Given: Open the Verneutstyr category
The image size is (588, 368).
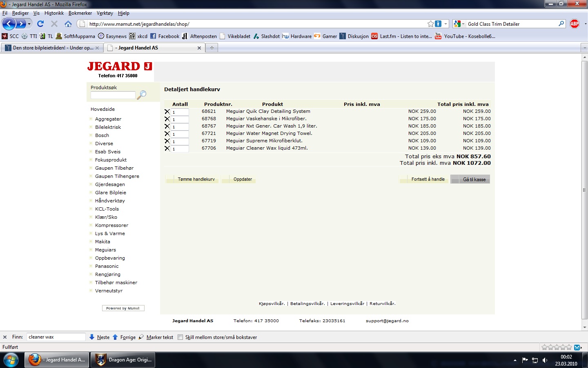Looking at the screenshot, I should click(x=109, y=291).
